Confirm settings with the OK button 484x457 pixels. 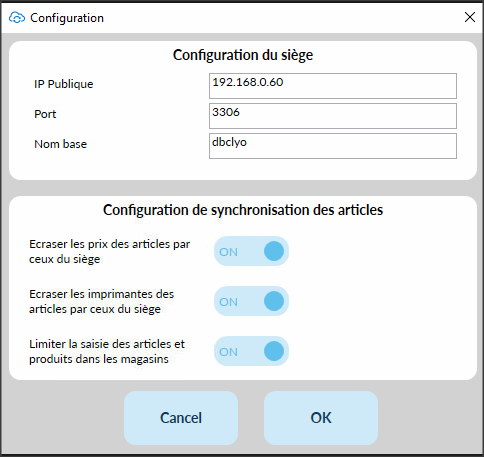point(321,418)
